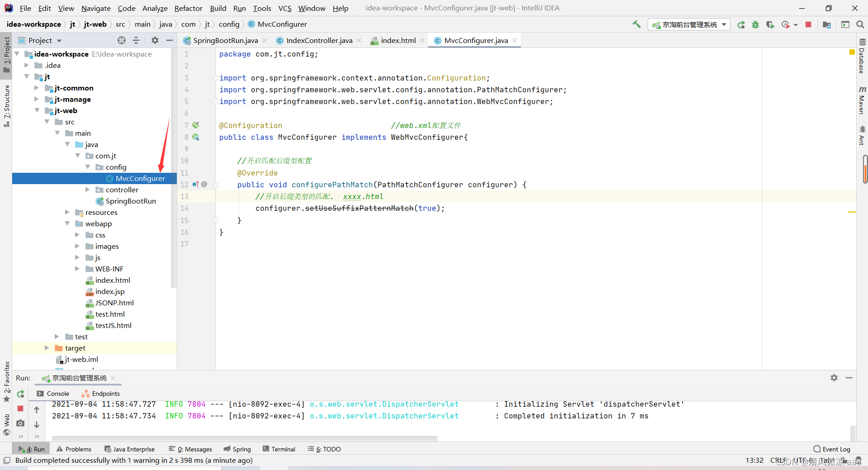Image resolution: width=868 pixels, height=470 pixels.
Task: Hide the Run tool window
Action: (x=849, y=378)
